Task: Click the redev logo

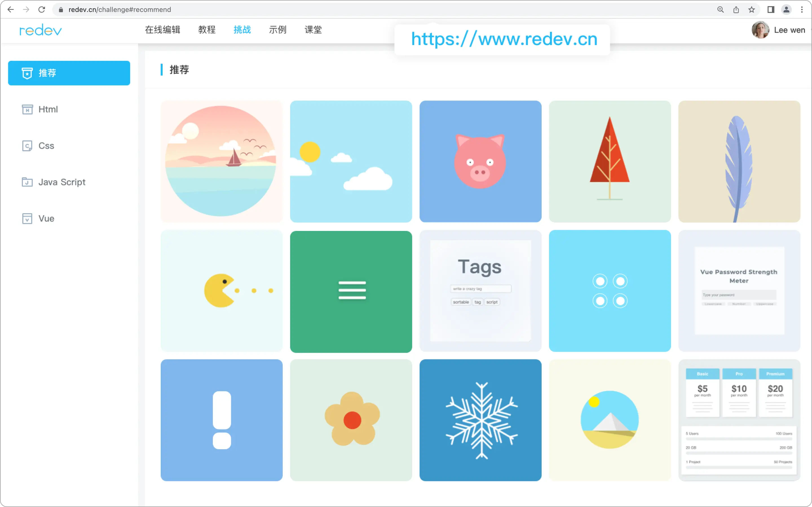Action: 41,30
